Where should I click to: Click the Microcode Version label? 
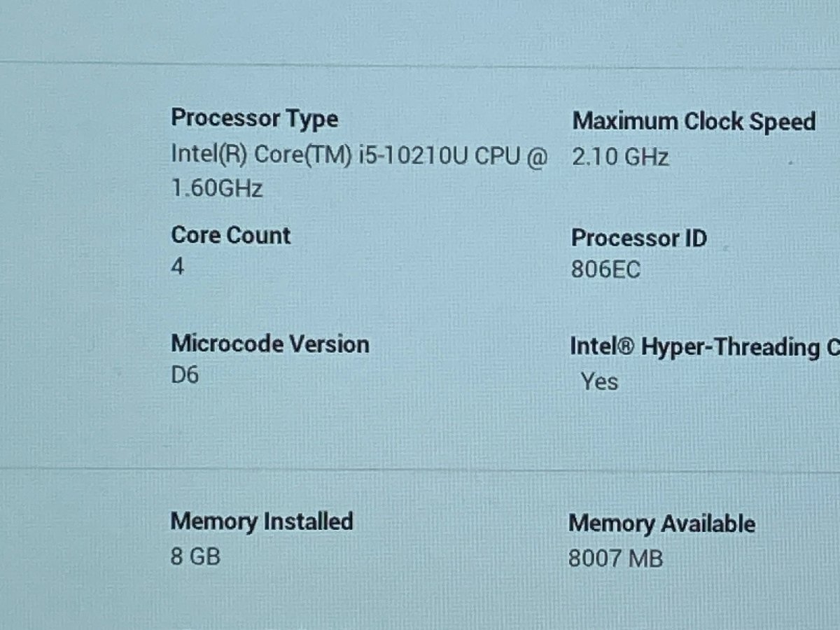pyautogui.click(x=269, y=344)
